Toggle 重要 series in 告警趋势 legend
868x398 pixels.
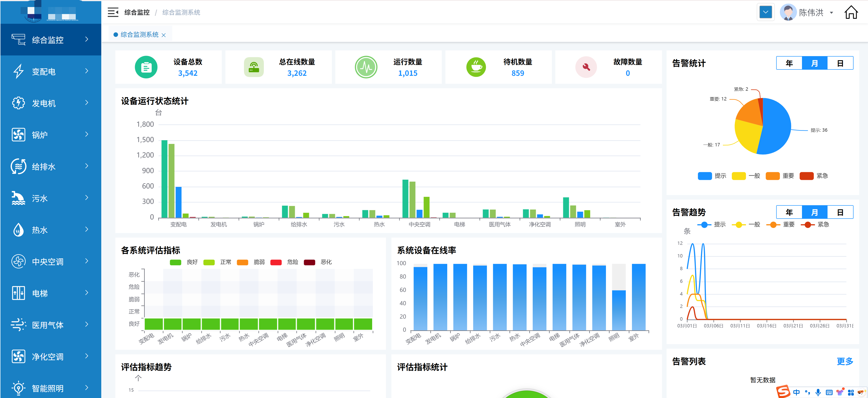click(780, 225)
